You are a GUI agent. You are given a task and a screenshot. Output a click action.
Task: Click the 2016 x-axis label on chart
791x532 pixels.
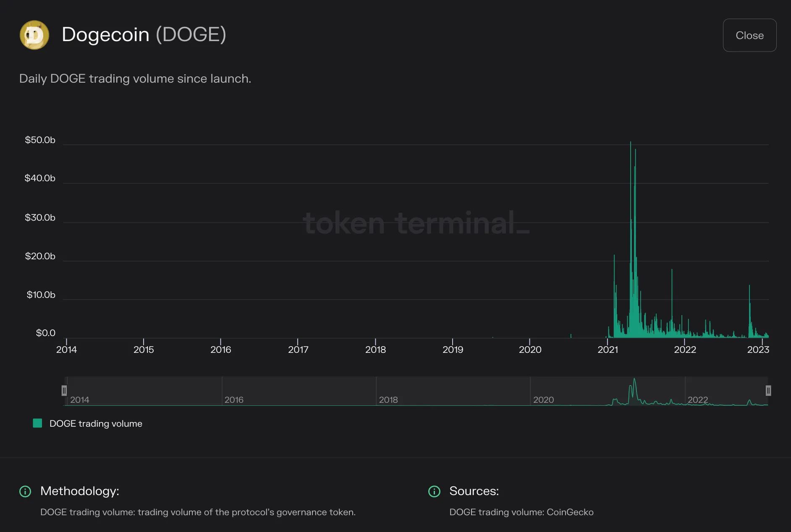221,349
